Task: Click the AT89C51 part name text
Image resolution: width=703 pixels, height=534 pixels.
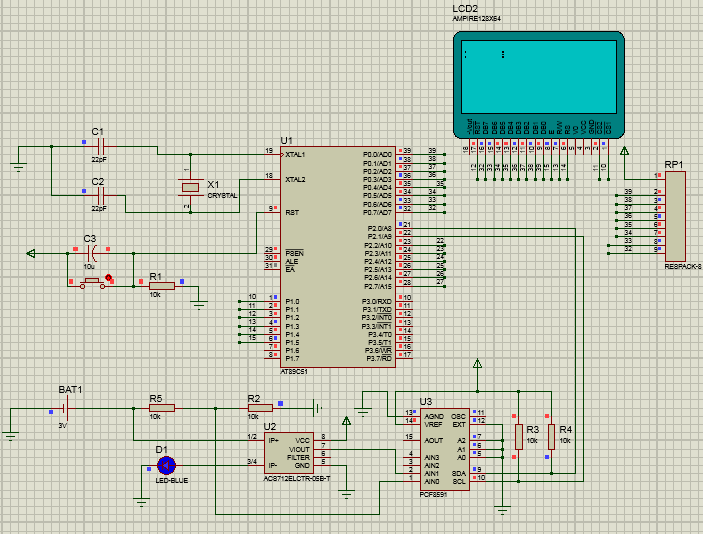Action: 294,372
